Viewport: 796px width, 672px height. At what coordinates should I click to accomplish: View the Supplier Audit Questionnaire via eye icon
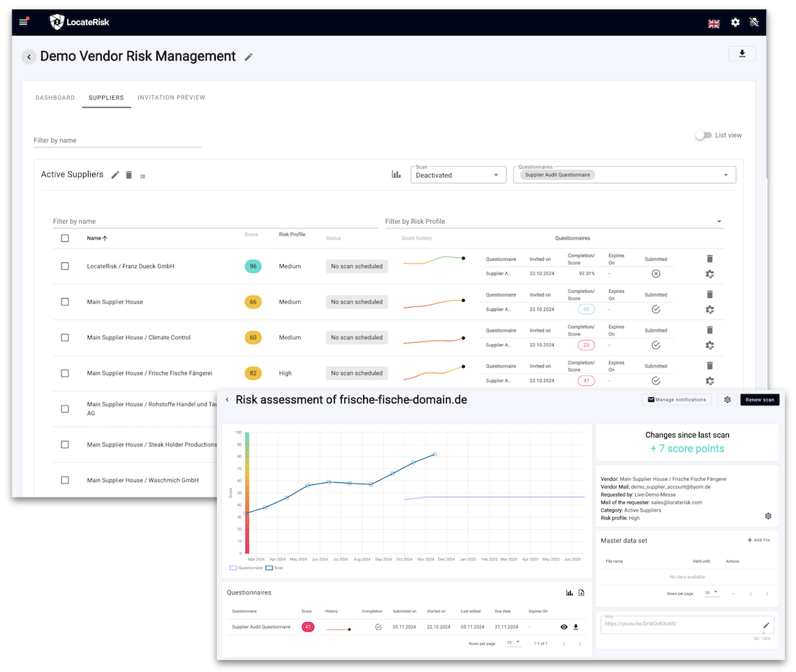click(x=564, y=627)
